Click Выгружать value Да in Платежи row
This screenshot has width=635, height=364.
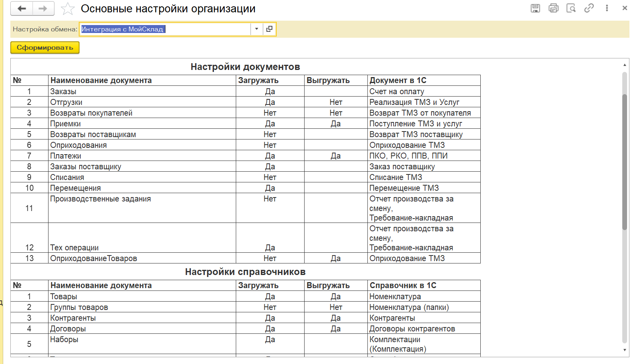(336, 156)
